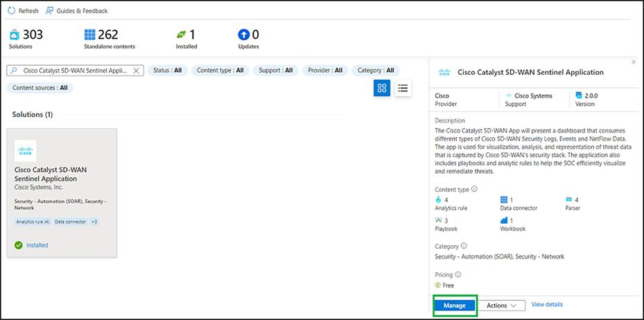Click the Refresh icon
644x320 pixels.
(12, 10)
